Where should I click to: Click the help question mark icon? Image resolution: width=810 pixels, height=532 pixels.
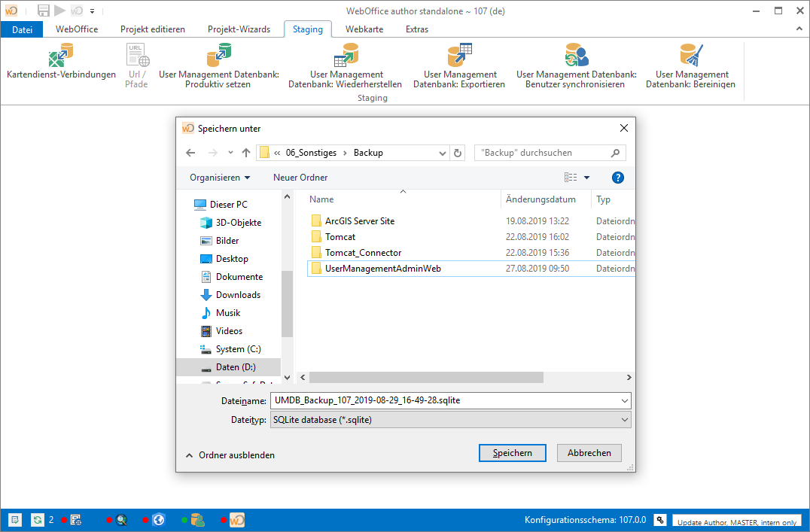[x=618, y=178]
